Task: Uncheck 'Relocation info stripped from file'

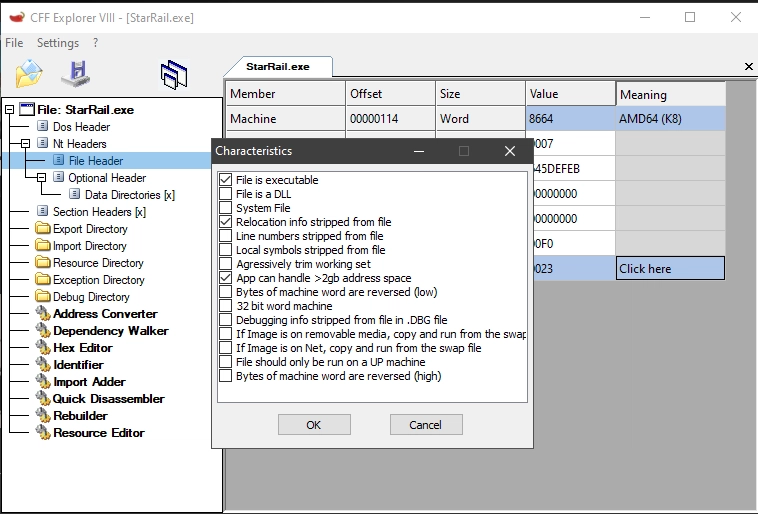Action: [x=225, y=222]
